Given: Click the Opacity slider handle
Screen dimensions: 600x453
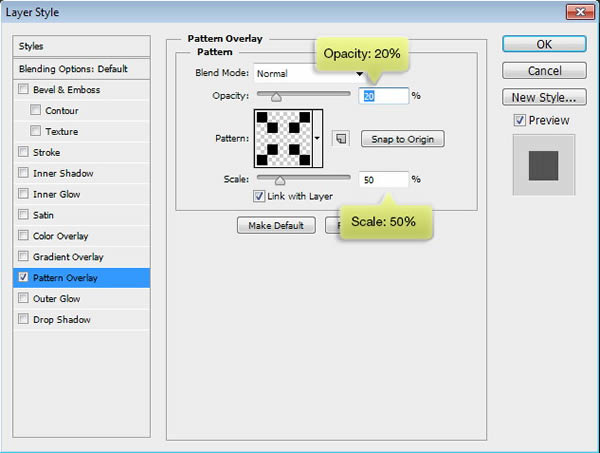Looking at the screenshot, I should click(276, 97).
